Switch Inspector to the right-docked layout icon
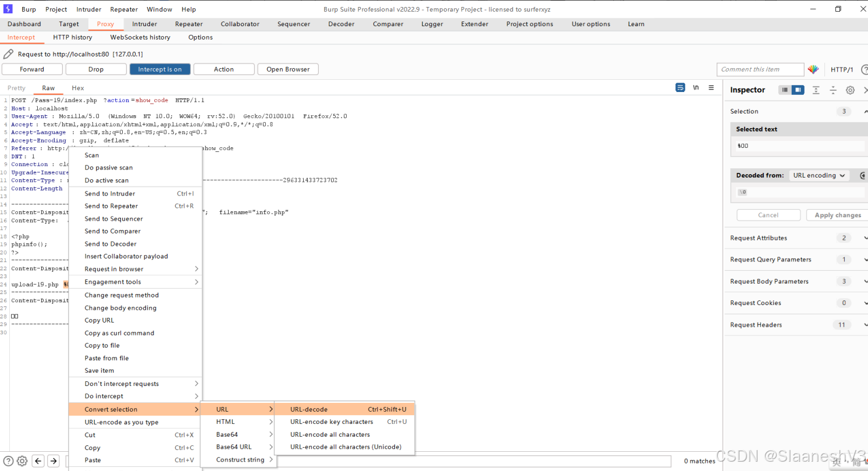Screen dimensions: 868x471 point(798,90)
